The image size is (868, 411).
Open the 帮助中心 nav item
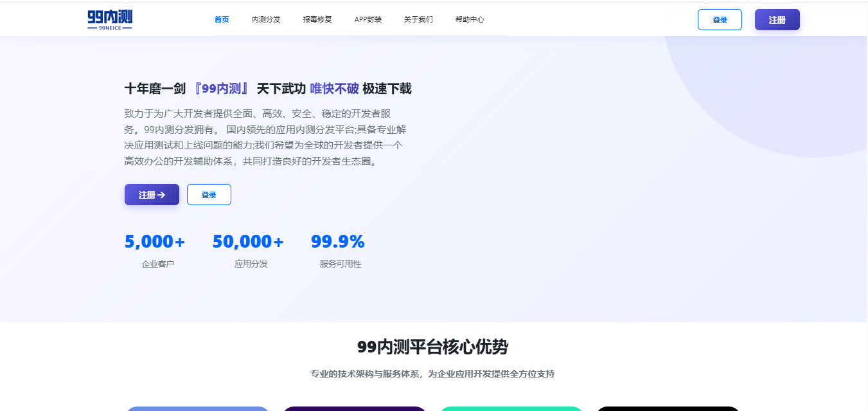point(470,19)
